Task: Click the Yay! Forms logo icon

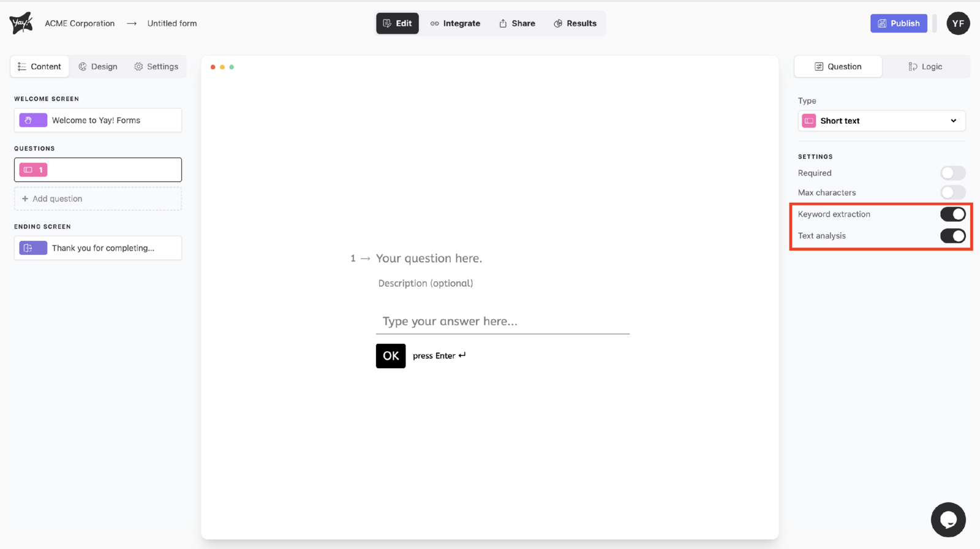Action: 21,23
